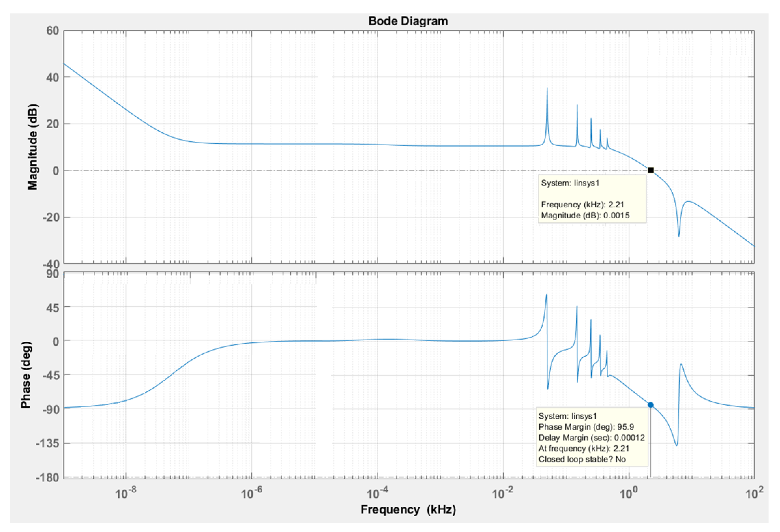The width and height of the screenshot is (780, 532).
Task: Click 'Closed loop stable? No' text in data tip
Action: [x=582, y=459]
